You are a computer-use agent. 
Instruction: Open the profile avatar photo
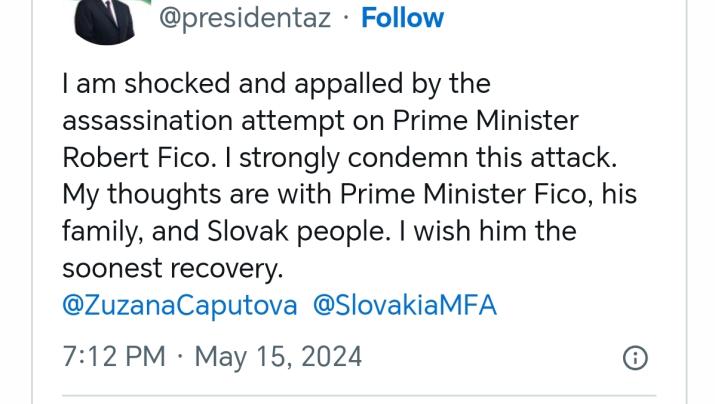(105, 18)
